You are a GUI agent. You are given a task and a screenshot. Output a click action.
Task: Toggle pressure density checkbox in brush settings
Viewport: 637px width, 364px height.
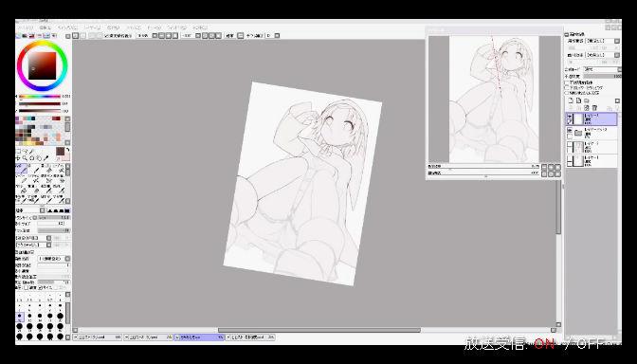(26, 287)
